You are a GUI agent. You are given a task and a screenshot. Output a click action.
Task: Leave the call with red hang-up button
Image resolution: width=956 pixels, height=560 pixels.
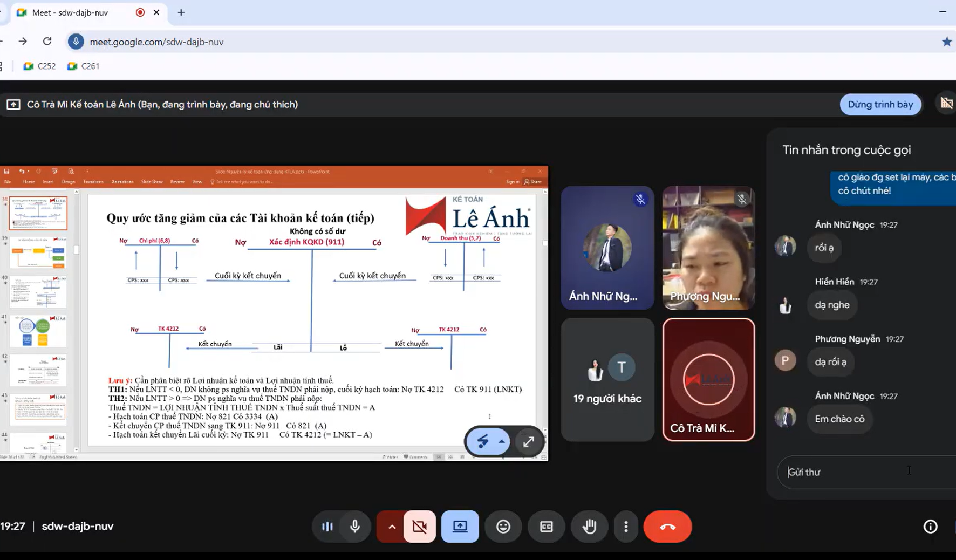(667, 527)
